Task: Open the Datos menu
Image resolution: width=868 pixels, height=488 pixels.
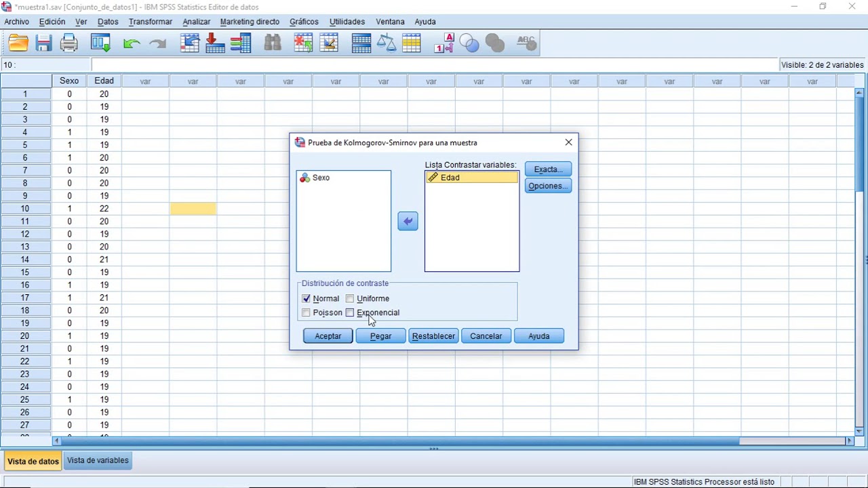Action: (x=108, y=22)
